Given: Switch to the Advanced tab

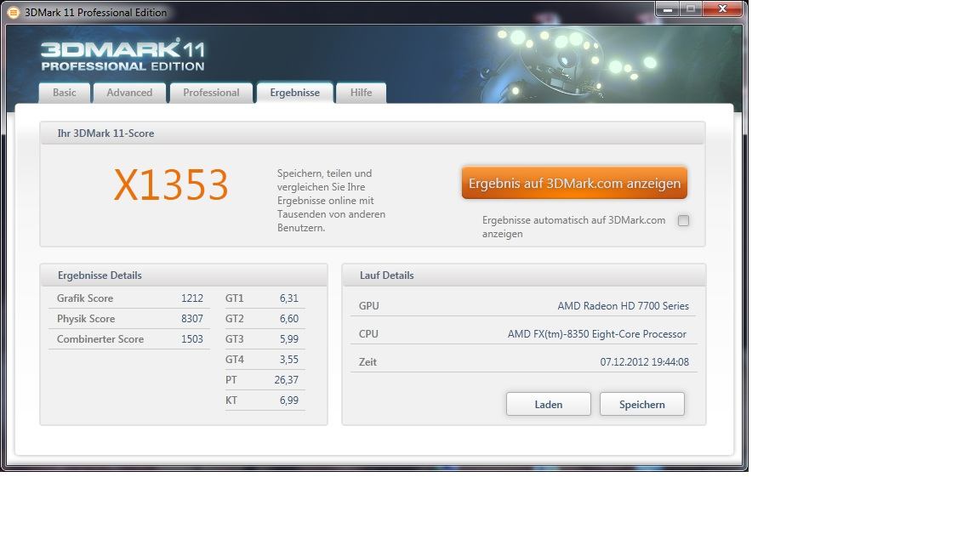Looking at the screenshot, I should coord(129,93).
